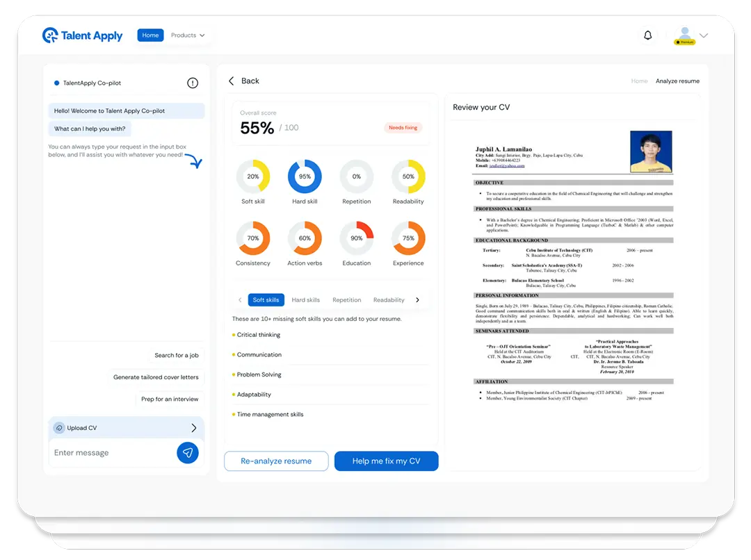Image resolution: width=751 pixels, height=560 pixels.
Task: Click the Help me fix my CV button
Action: pos(386,461)
